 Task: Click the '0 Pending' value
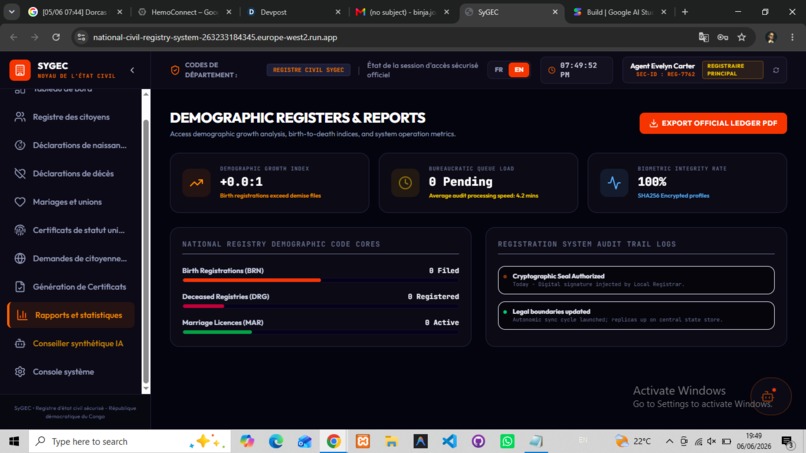click(x=461, y=182)
